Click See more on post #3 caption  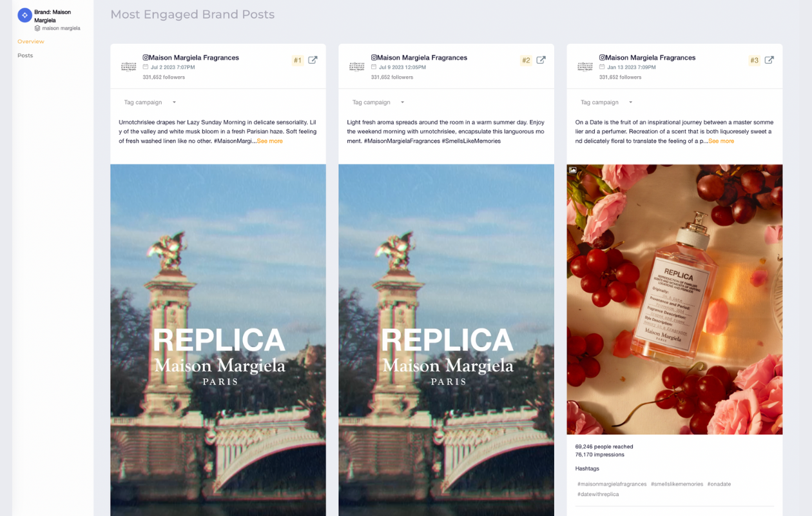click(x=721, y=141)
